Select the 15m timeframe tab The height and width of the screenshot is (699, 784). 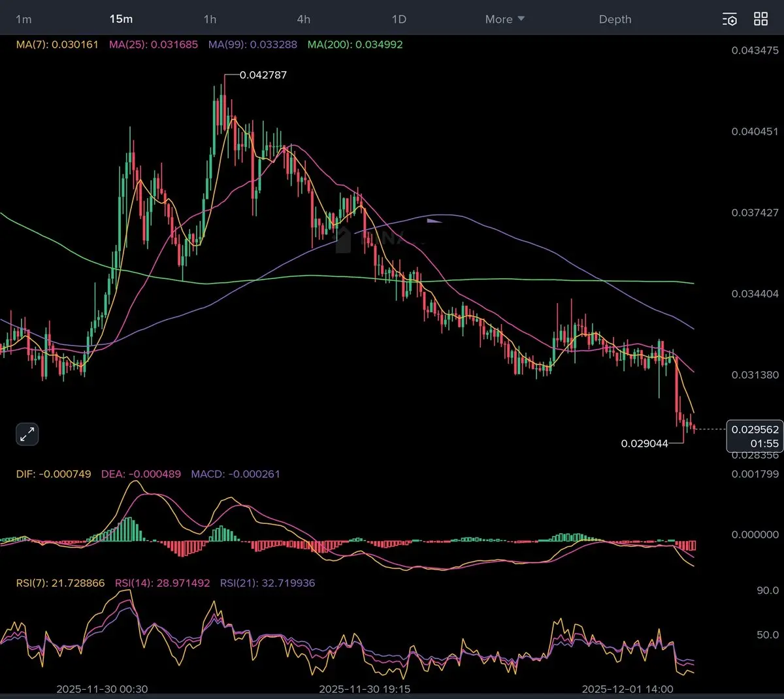[x=121, y=19]
